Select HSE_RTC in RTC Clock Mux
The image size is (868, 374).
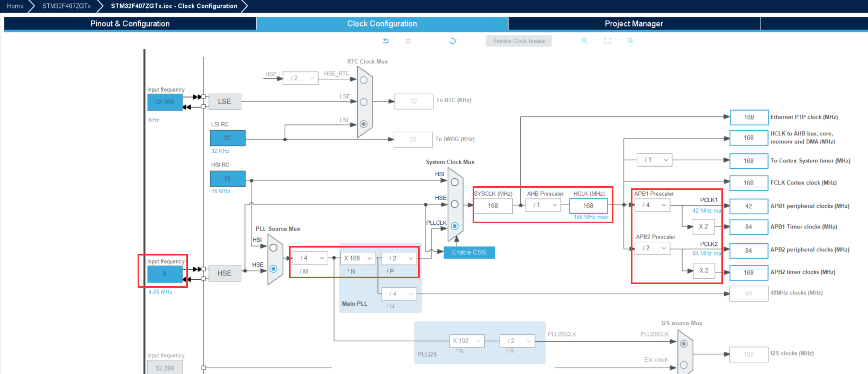tap(364, 80)
